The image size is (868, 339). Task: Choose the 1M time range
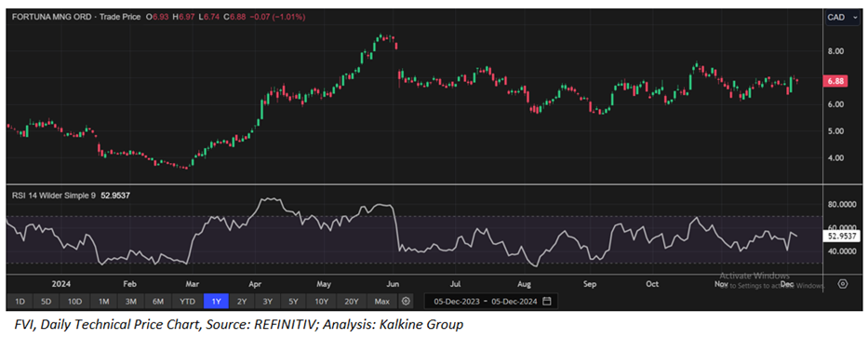tap(103, 302)
